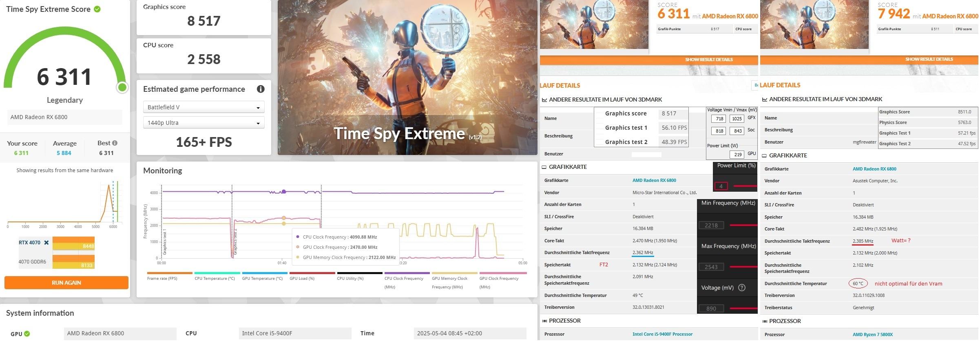Adjust the Min Frequency (MHz) slider
The height and width of the screenshot is (341, 980).
(x=743, y=225)
